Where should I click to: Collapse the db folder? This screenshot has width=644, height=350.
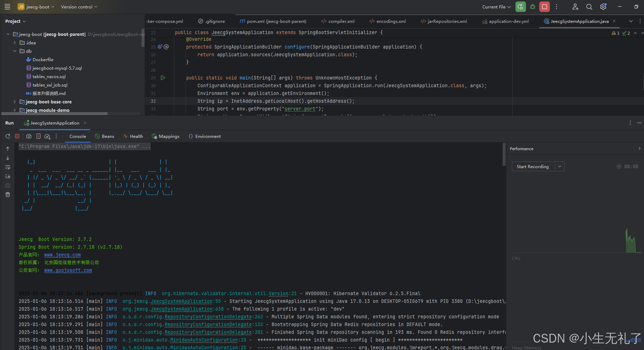pyautogui.click(x=15, y=51)
